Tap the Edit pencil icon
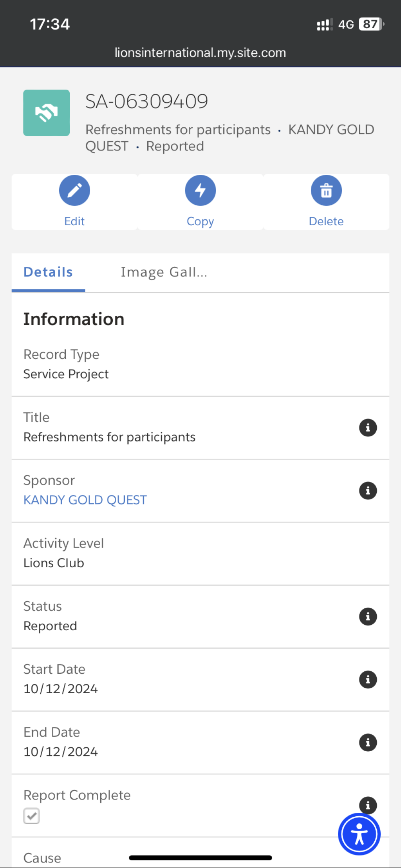The image size is (401, 868). point(74,190)
